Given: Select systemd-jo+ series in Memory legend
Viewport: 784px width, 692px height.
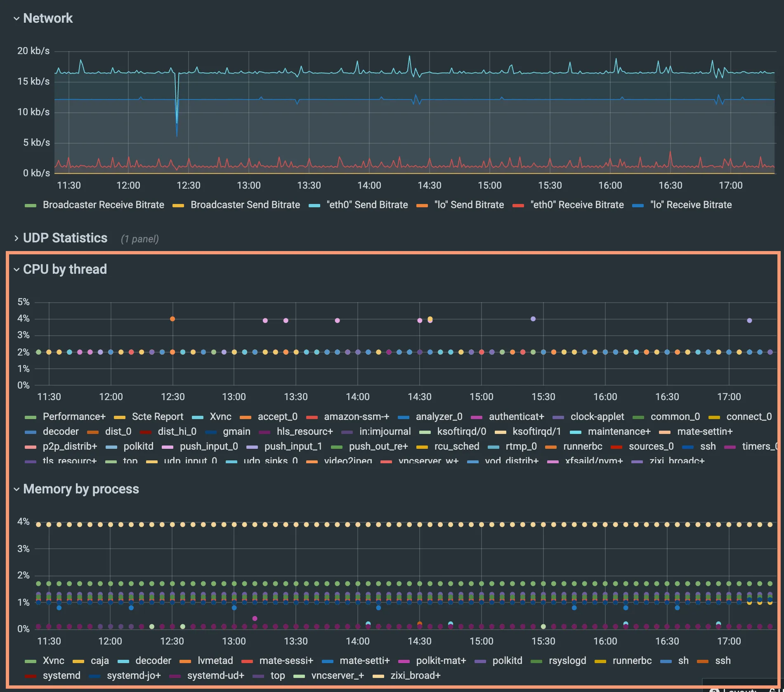Looking at the screenshot, I should coord(134,675).
